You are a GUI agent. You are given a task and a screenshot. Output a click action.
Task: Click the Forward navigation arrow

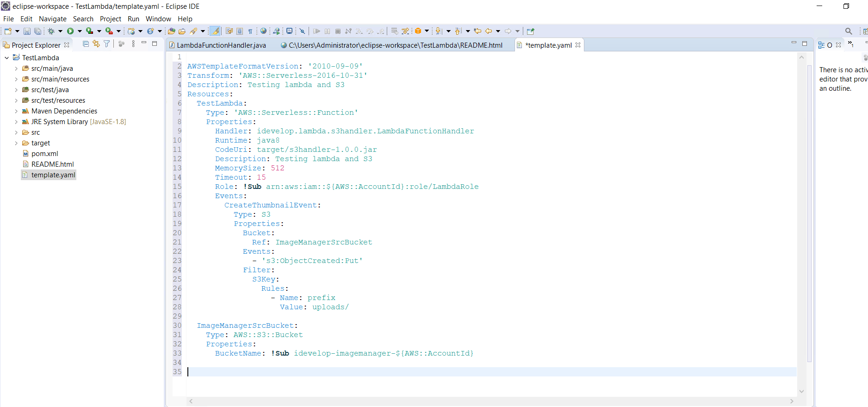coord(508,31)
